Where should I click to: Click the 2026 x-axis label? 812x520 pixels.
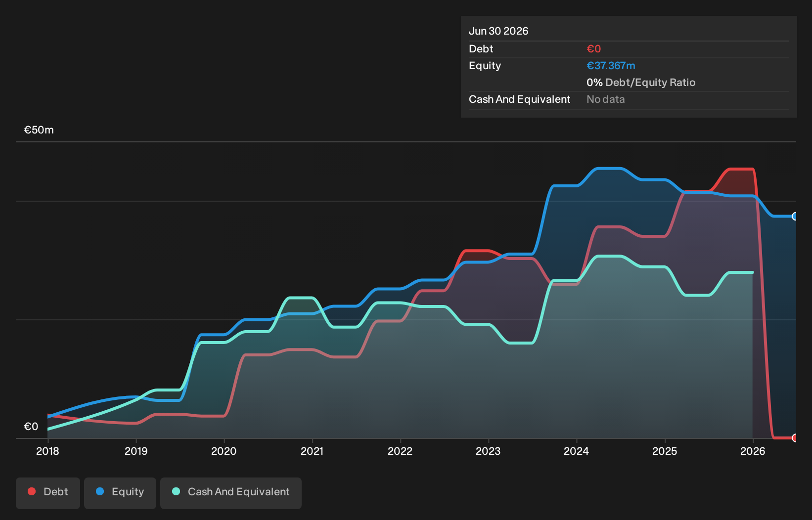pyautogui.click(x=753, y=451)
